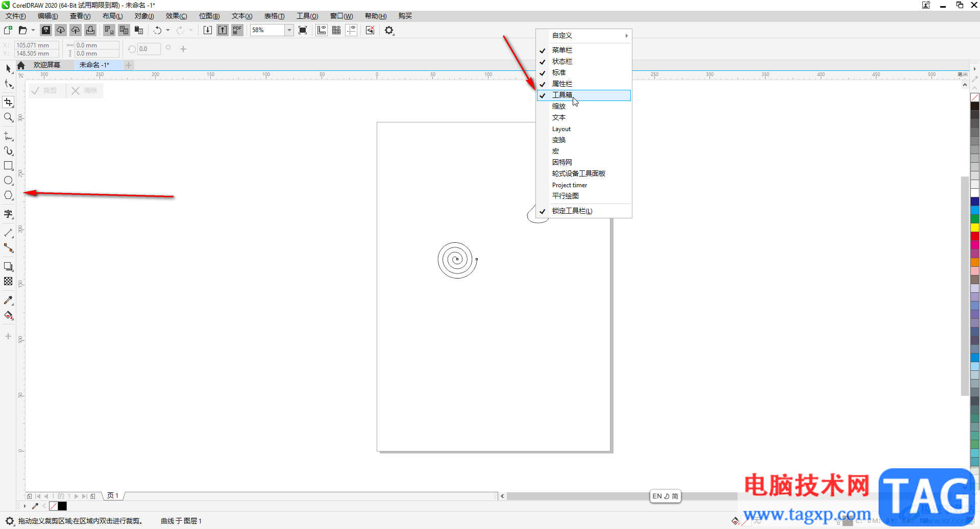Toggle the 标准 toolbar entry

click(584, 72)
